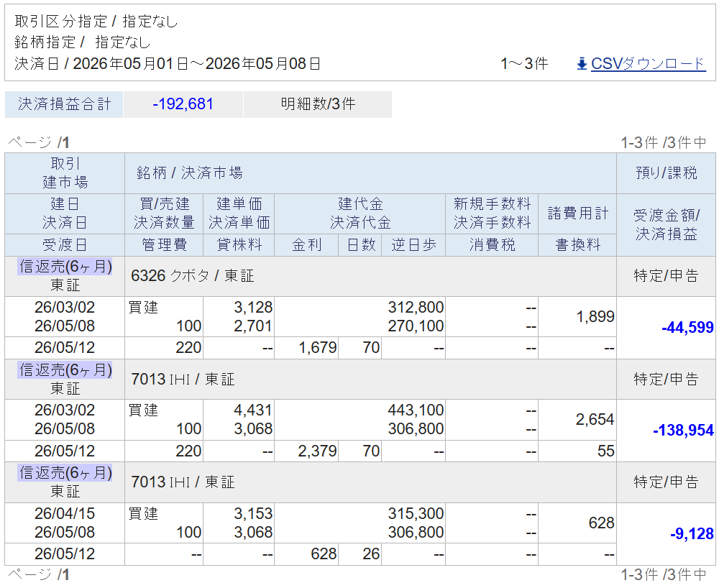Click the 貸株料 column header
This screenshot has width=719, height=588.
(239, 244)
